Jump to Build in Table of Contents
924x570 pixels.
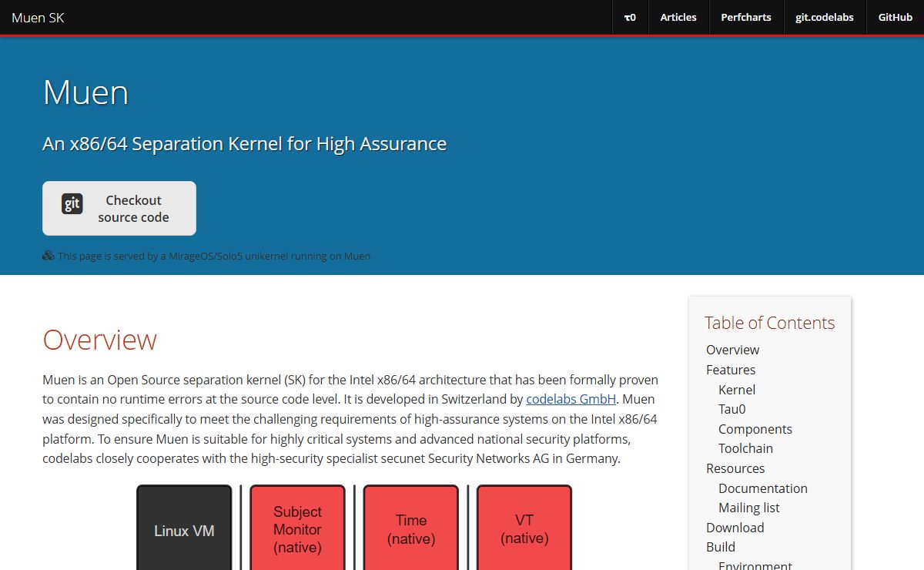click(721, 547)
